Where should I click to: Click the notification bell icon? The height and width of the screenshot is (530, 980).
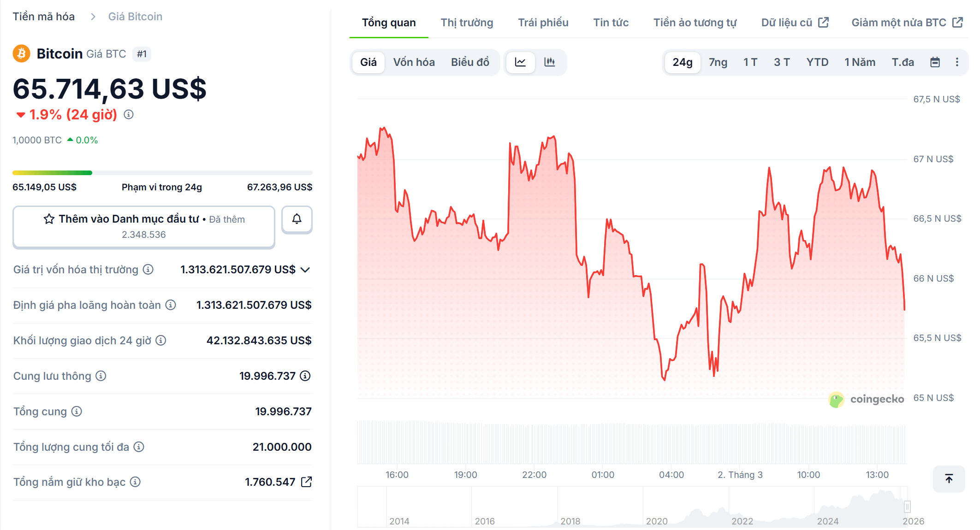(x=297, y=219)
